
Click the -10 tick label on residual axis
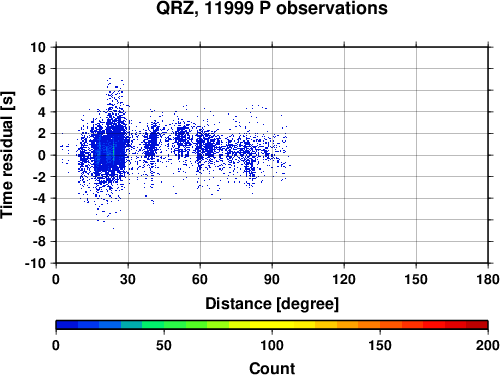click(35, 263)
